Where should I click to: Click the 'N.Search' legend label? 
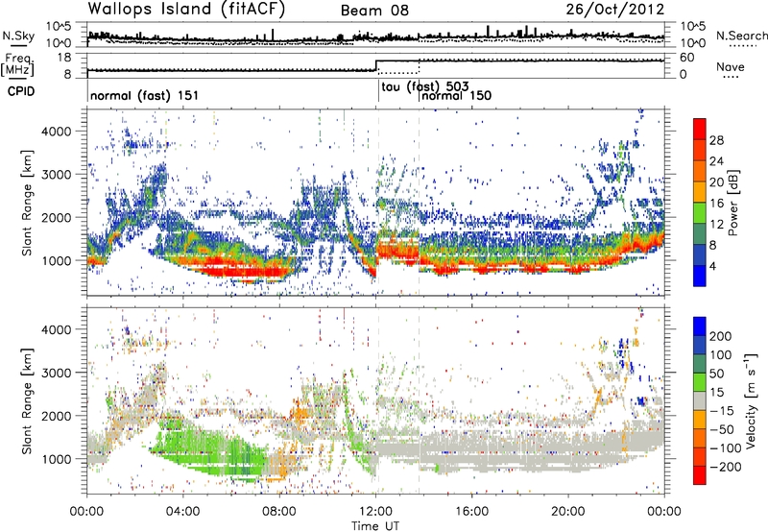(x=741, y=36)
